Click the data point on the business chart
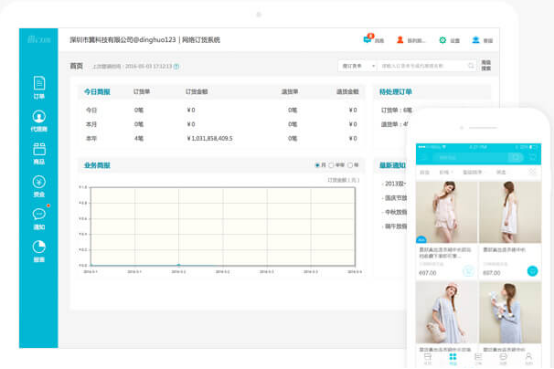554x369 pixels. coord(178,265)
